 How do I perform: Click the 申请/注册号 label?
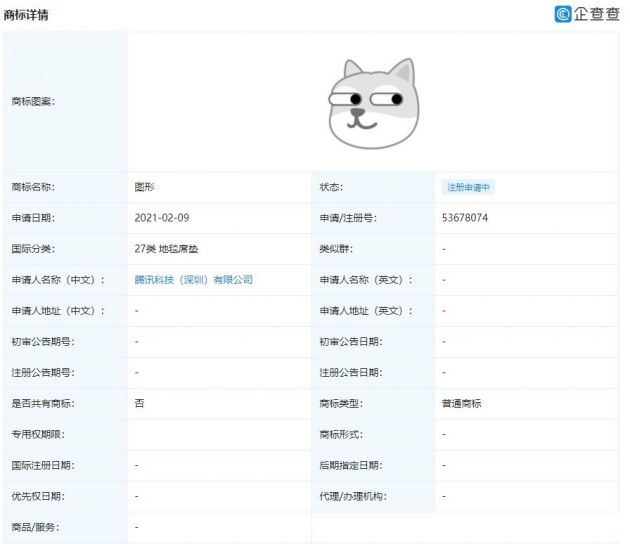click(348, 218)
